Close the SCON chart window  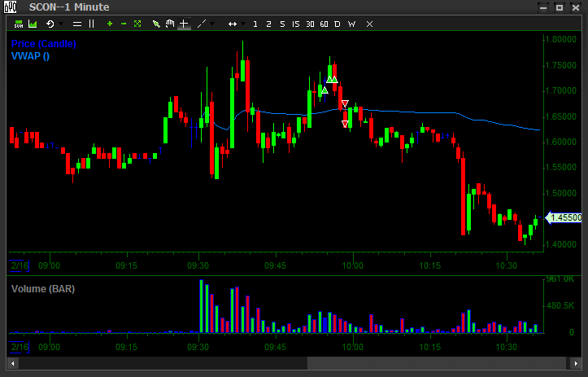[576, 7]
